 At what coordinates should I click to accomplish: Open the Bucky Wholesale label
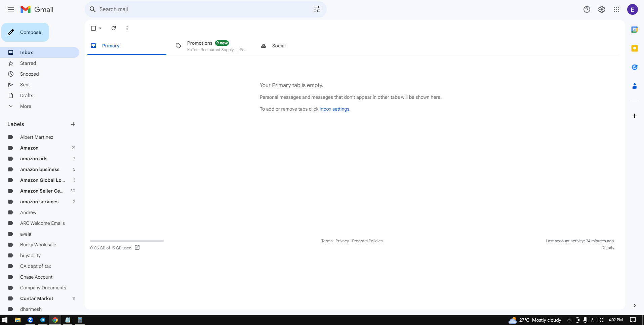click(x=40, y=245)
